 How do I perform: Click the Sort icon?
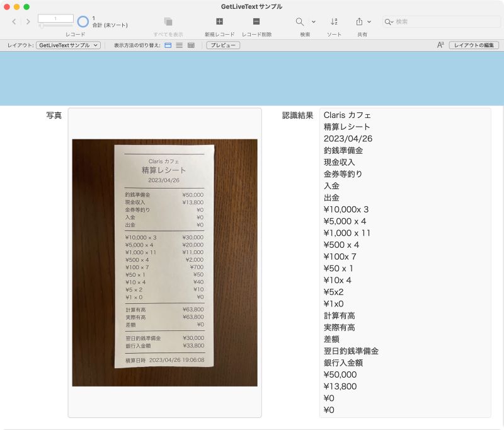334,21
